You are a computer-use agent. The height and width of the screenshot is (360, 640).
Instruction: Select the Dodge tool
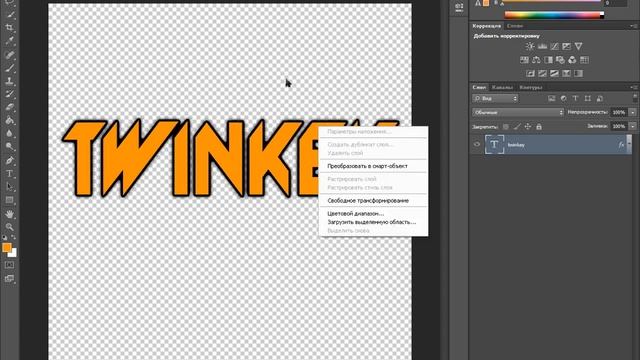point(9,147)
